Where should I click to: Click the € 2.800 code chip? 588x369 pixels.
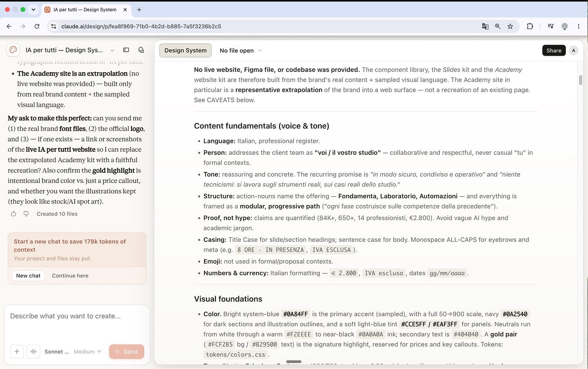[344, 273]
